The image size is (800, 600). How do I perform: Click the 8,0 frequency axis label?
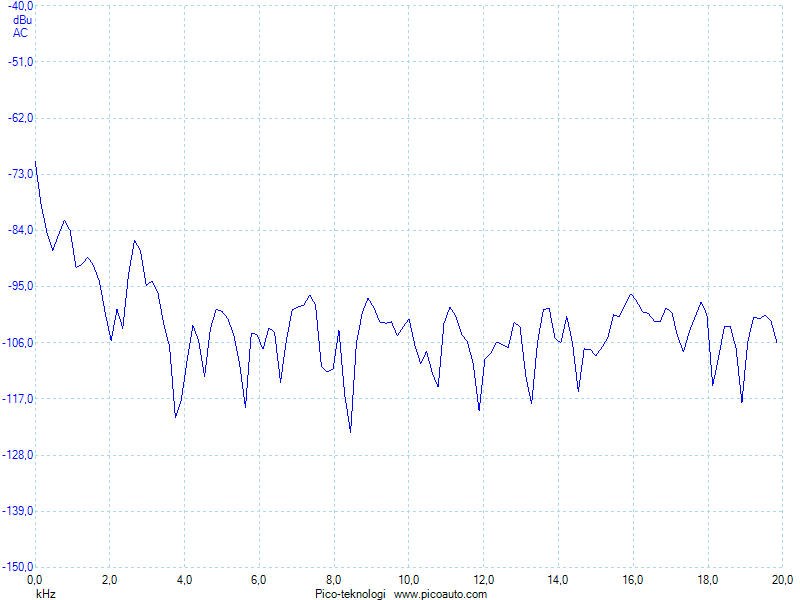334,580
